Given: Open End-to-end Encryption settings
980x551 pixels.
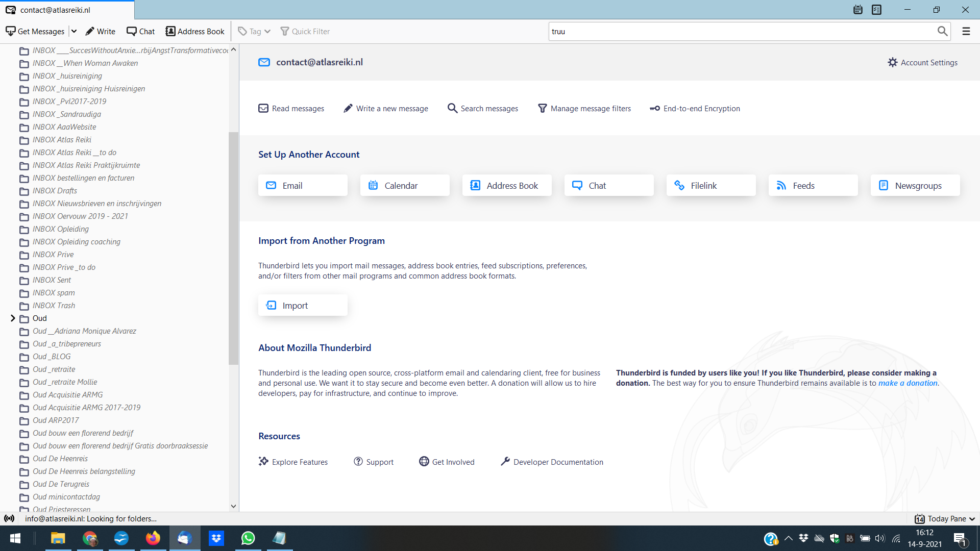Looking at the screenshot, I should (695, 108).
